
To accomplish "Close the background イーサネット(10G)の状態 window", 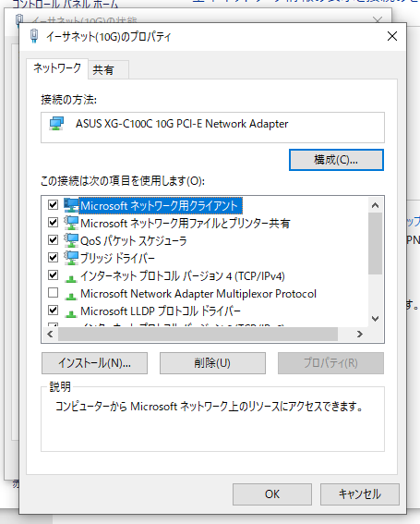I will tap(378, 20).
